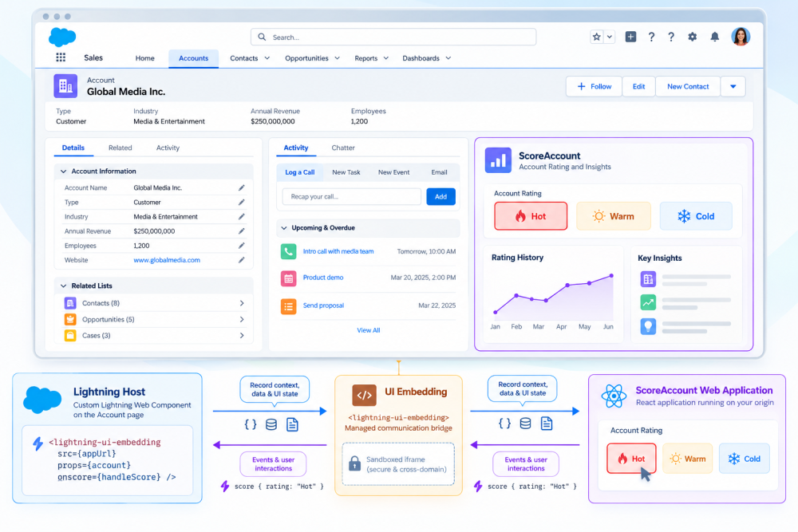The width and height of the screenshot is (798, 532).
Task: Select the Accounts nav tab
Action: [x=193, y=58]
